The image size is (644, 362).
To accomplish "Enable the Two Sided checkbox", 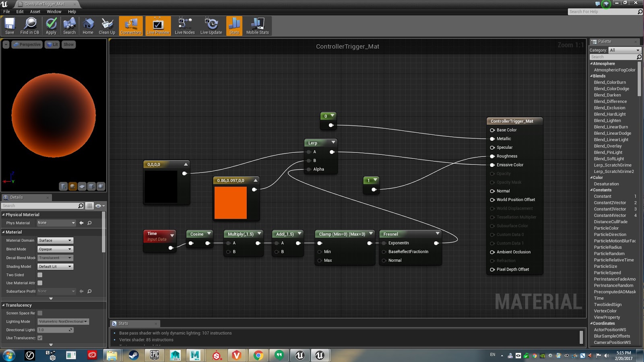I will (39, 275).
